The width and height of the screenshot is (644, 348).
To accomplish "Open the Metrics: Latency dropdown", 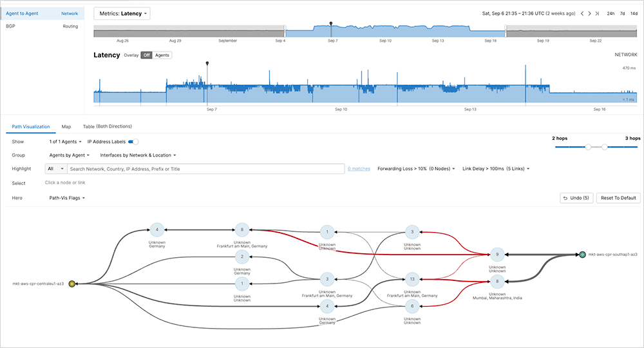I will coord(122,14).
